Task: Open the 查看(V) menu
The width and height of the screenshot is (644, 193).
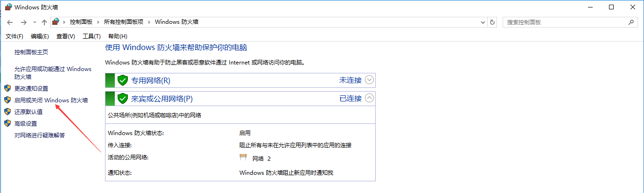Action: [66, 36]
